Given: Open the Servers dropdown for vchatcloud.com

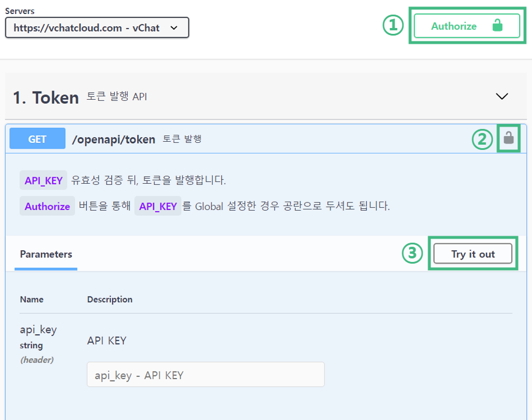Looking at the screenshot, I should [x=96, y=27].
